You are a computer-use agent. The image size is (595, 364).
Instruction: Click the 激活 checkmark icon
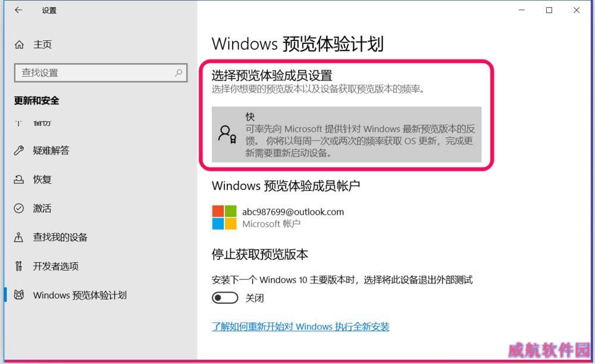click(x=18, y=208)
